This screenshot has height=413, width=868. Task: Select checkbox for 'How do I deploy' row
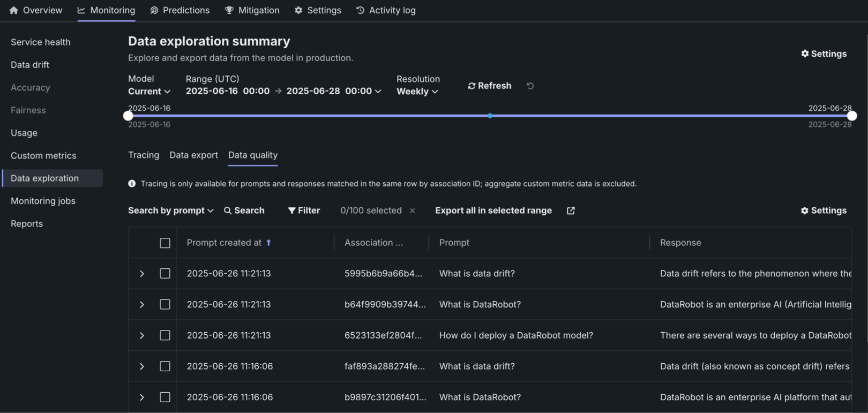(x=165, y=335)
